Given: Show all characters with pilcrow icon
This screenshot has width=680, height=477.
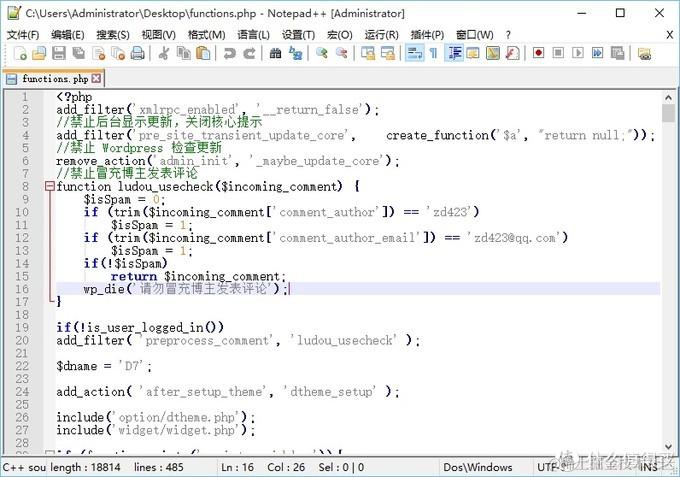Looking at the screenshot, I should point(433,53).
